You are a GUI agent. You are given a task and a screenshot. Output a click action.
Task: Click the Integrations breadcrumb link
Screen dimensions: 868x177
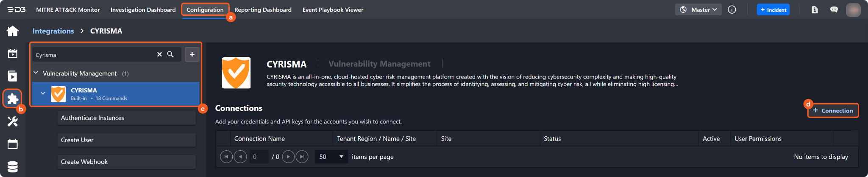tap(53, 31)
